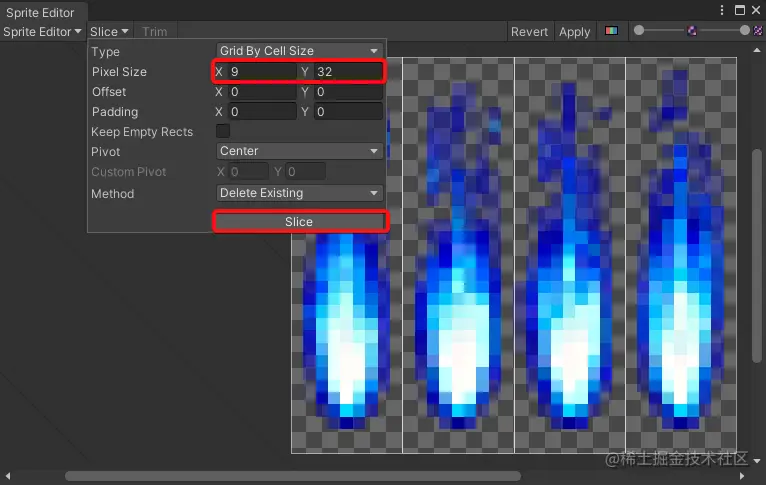
Task: Click the Padding Y input field
Action: 347,112
